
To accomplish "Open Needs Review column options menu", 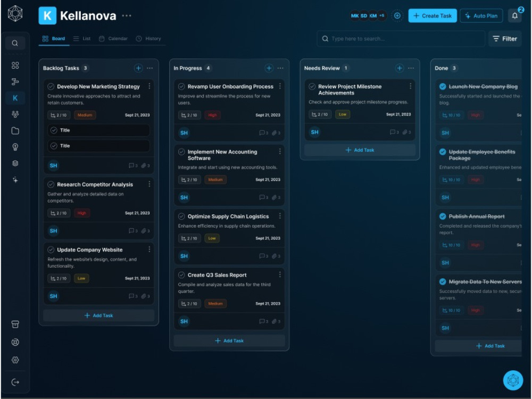I will pos(411,68).
